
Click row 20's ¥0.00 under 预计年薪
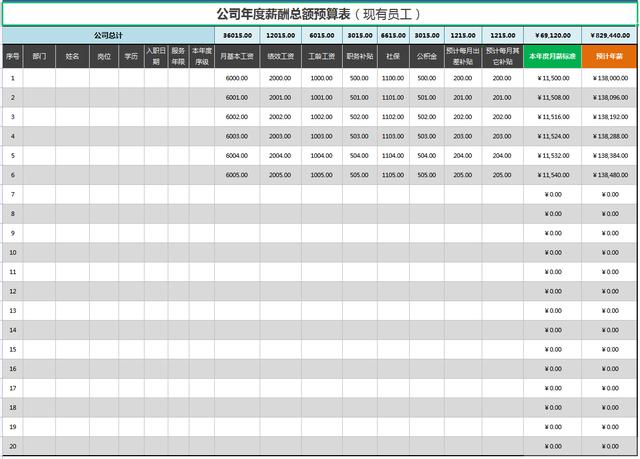pos(609,446)
